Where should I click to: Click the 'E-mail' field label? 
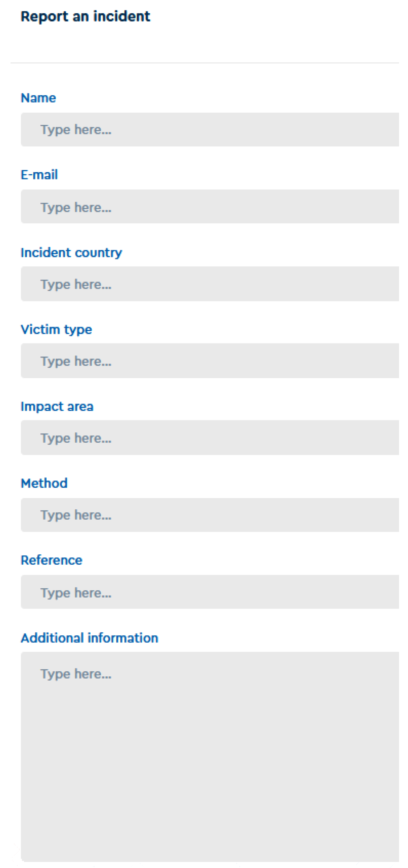click(39, 175)
